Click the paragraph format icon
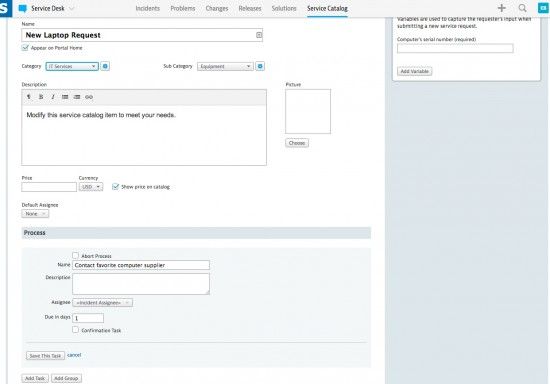The image size is (550, 384). [29, 97]
